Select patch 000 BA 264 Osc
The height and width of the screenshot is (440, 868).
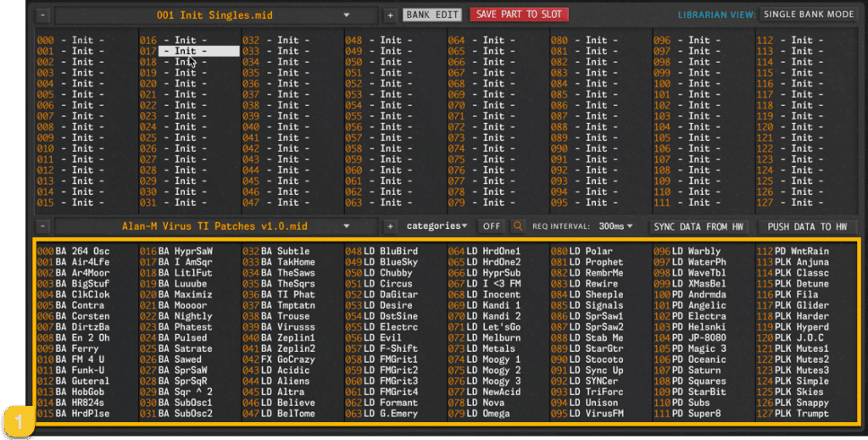pos(73,251)
